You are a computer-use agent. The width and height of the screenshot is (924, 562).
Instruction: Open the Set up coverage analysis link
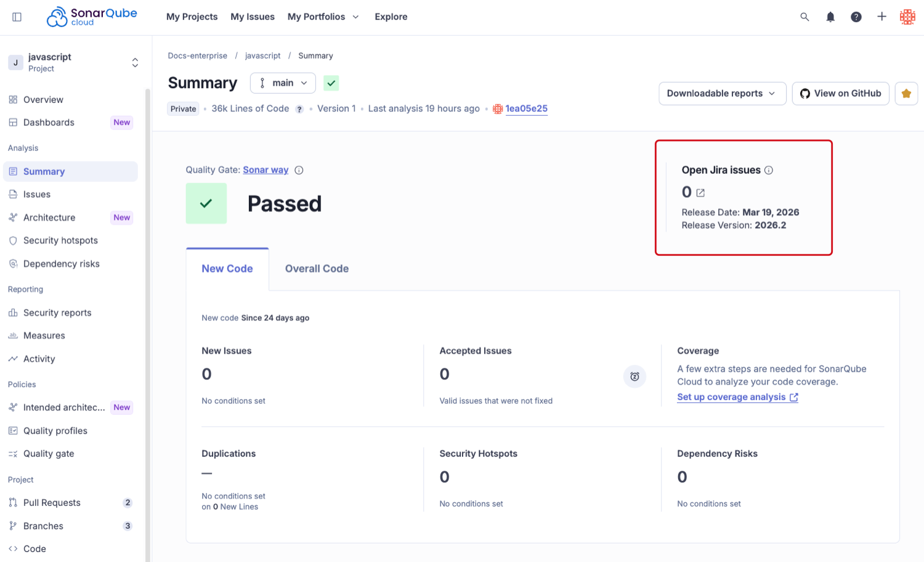732,397
